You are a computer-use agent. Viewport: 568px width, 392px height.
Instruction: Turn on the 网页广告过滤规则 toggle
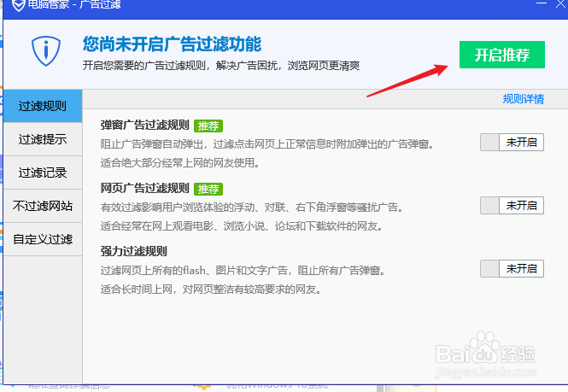512,206
